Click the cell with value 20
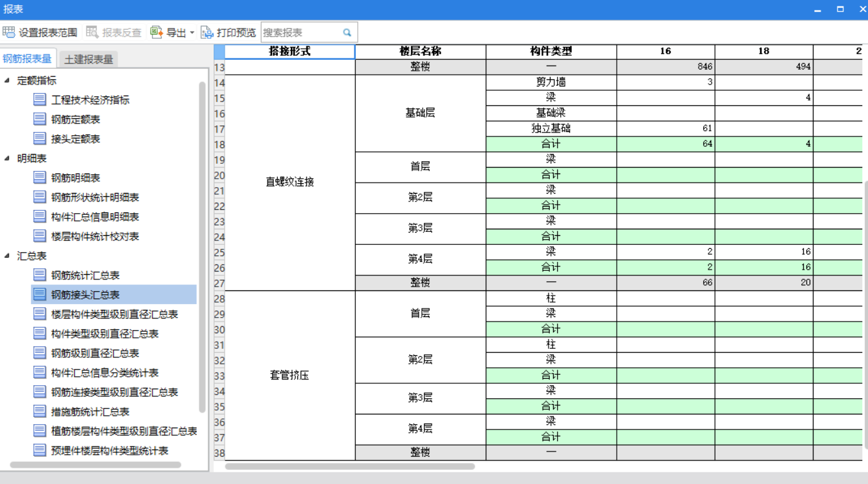This screenshot has width=868, height=484. [763, 283]
